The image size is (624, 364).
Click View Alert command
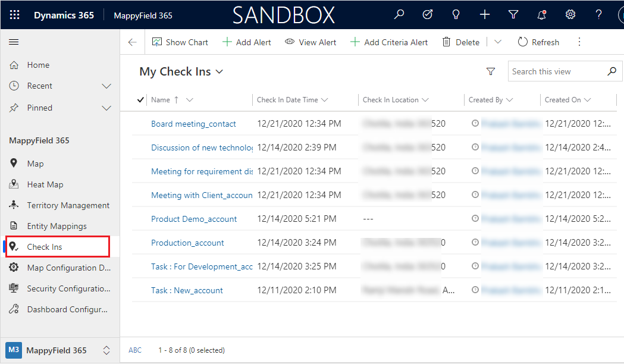(x=311, y=42)
